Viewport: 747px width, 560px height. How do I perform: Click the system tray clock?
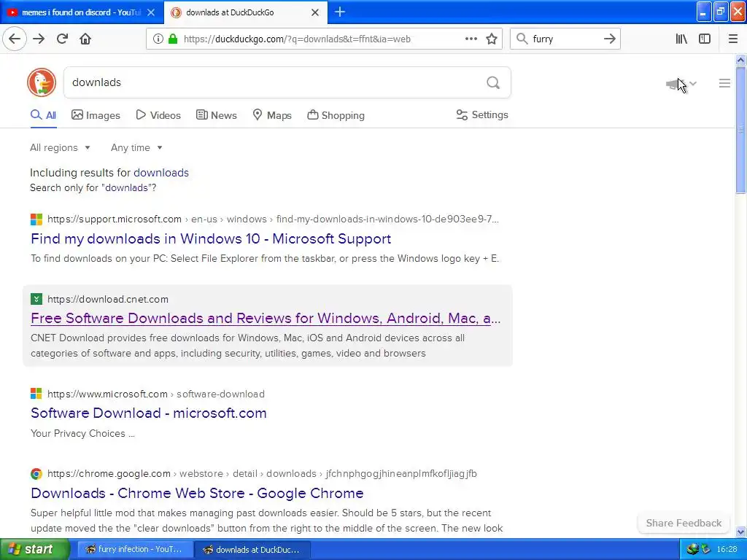pyautogui.click(x=727, y=549)
